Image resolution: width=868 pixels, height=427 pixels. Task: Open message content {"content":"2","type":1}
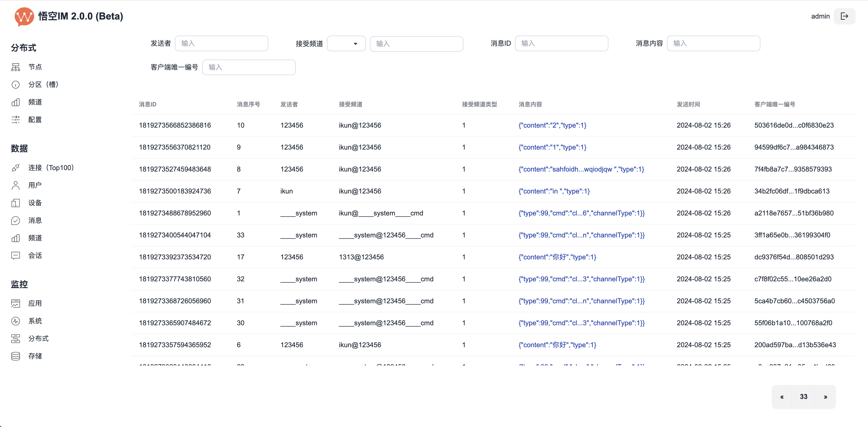552,125
